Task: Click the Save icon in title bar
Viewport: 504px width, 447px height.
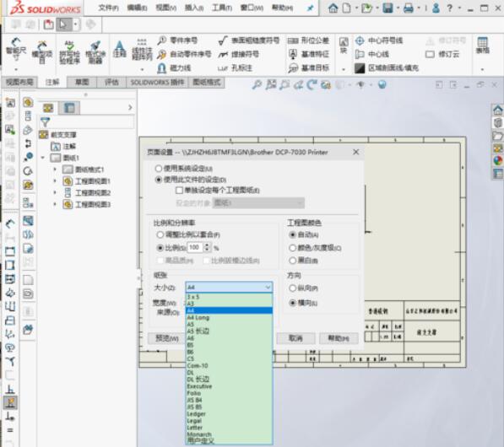Action: 388,8
